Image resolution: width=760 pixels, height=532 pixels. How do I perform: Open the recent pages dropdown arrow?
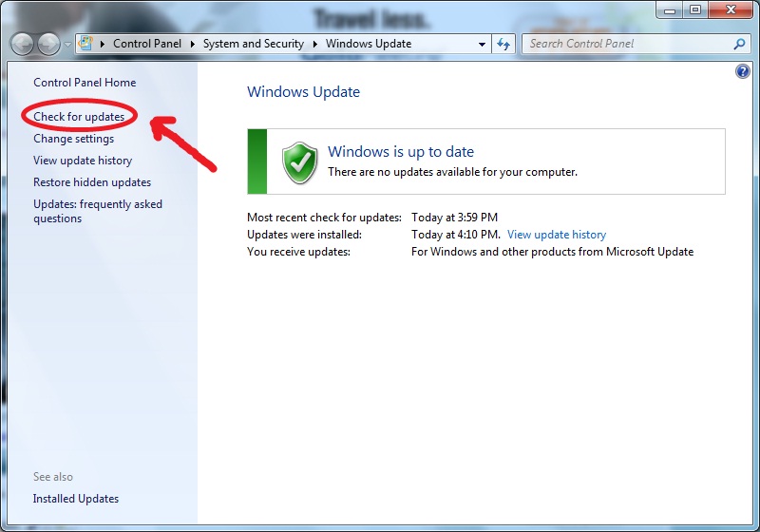point(67,45)
